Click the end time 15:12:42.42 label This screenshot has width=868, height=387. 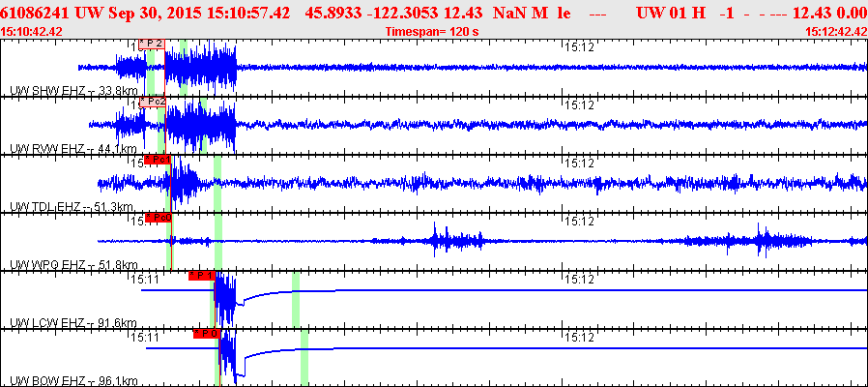(835, 31)
